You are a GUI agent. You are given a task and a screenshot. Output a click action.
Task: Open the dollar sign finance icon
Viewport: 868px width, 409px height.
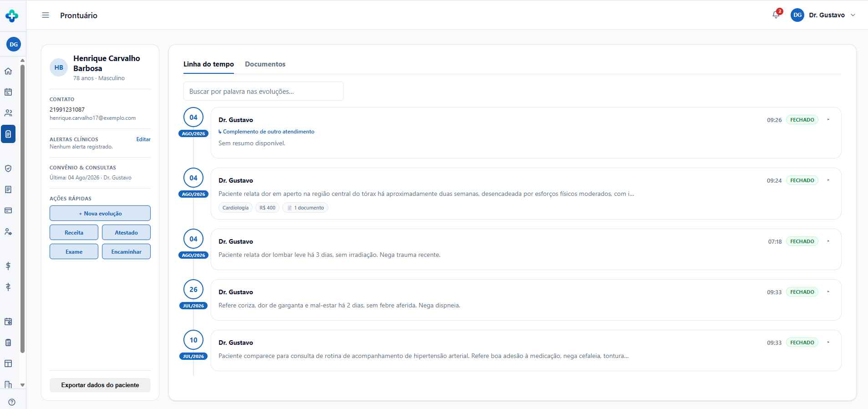tap(8, 266)
